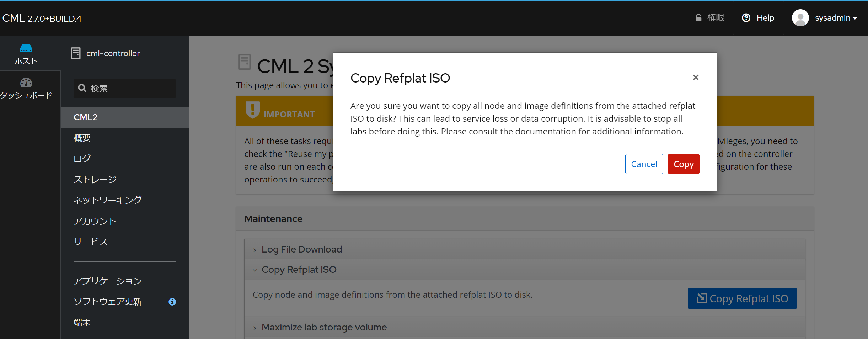
Task: Open the Help menu
Action: (758, 18)
